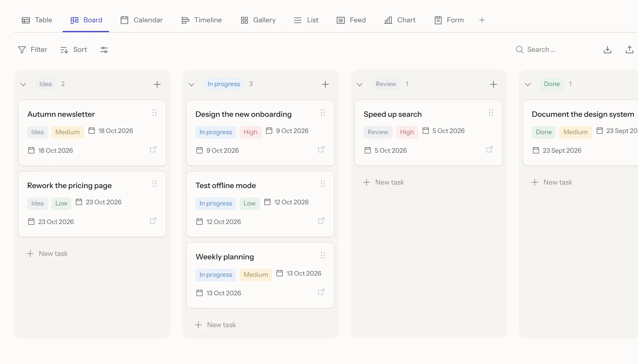Add a new view with the plus icon
Viewport: 638px width, 364px height.
coord(482,20)
